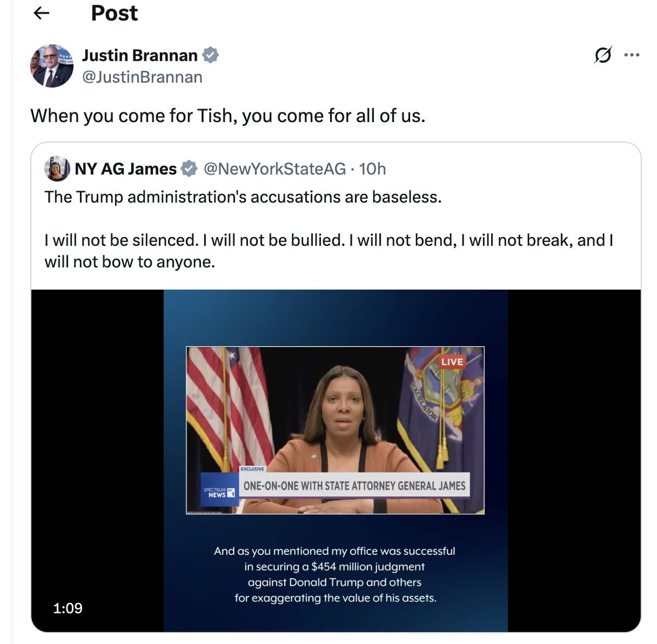Select the 'When you come for Tish' text
This screenshot has height=644, width=657.
click(227, 116)
